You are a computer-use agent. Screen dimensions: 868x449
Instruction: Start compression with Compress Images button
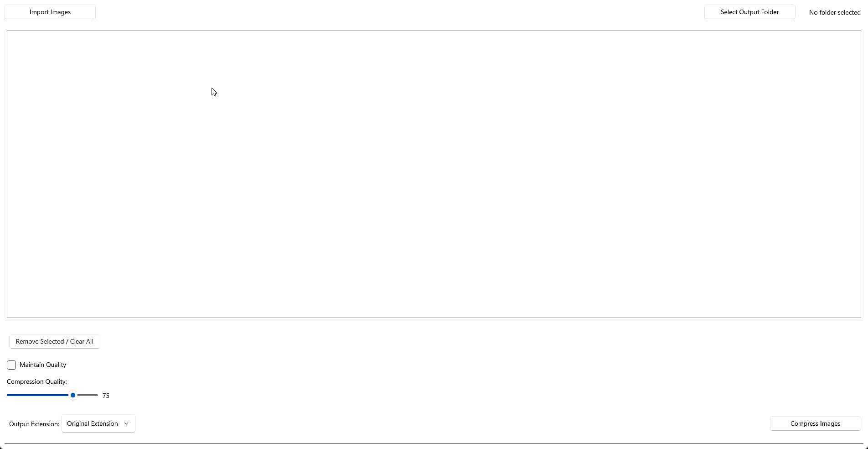click(815, 423)
